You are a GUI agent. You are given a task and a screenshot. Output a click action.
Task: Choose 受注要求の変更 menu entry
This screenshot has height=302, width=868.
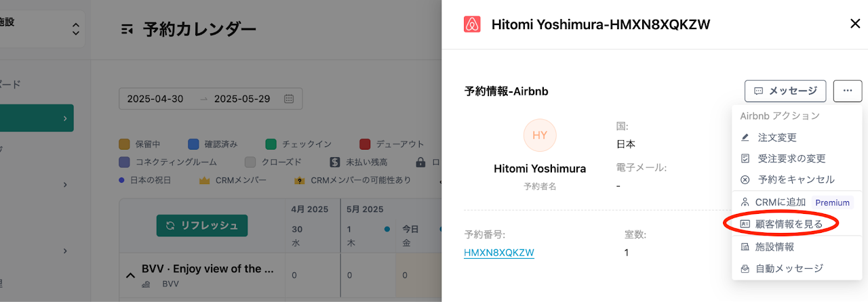[x=791, y=158]
